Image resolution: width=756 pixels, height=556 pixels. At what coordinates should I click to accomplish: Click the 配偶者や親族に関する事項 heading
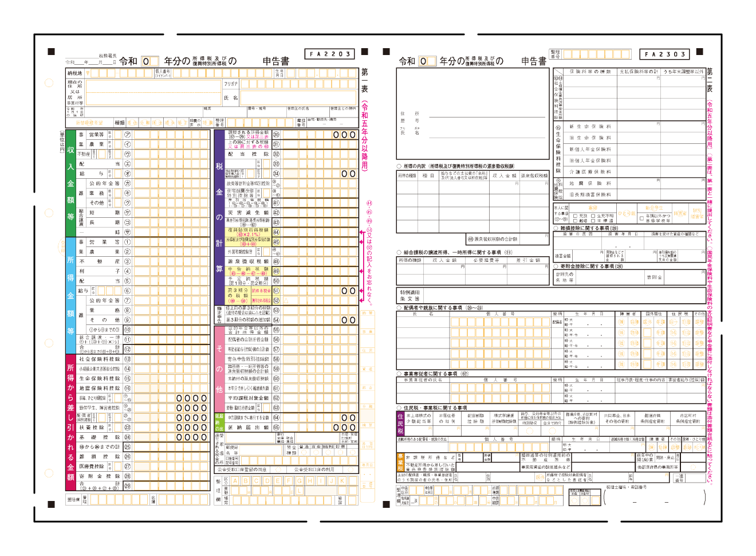[440, 308]
